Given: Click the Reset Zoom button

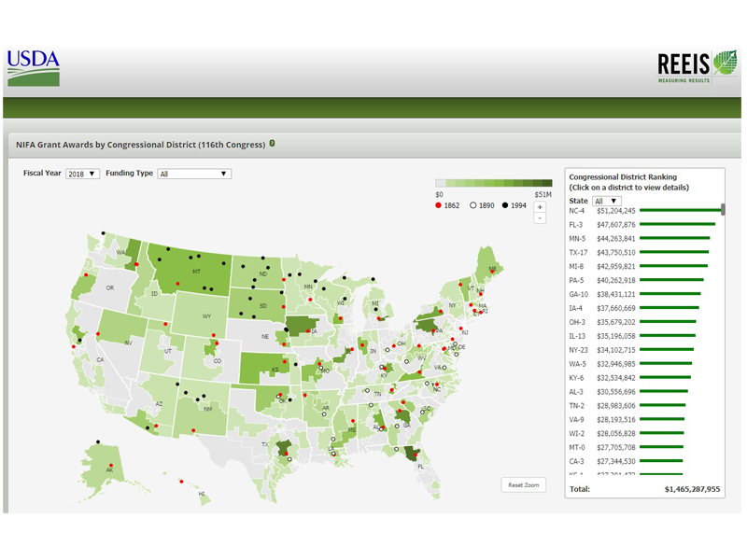Looking at the screenshot, I should (x=524, y=484).
